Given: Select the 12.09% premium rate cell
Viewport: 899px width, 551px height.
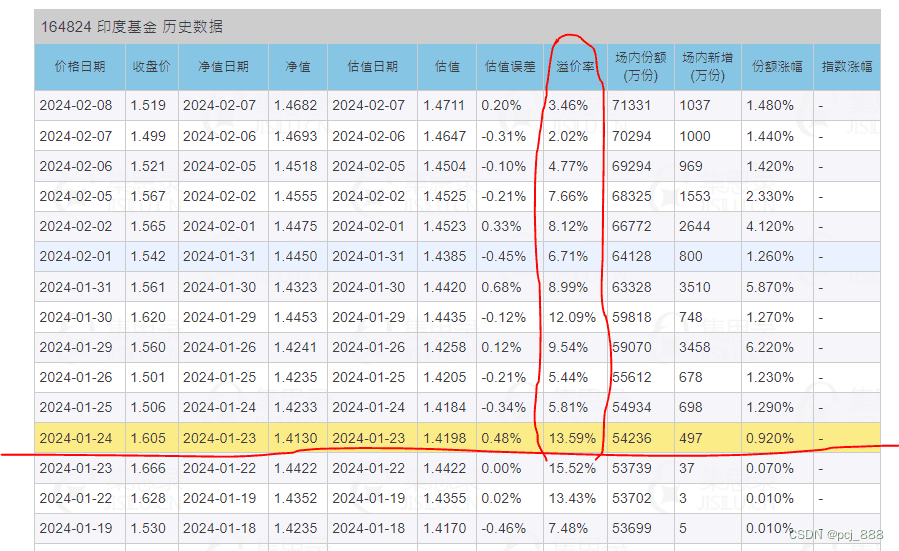Looking at the screenshot, I should [x=570, y=317].
